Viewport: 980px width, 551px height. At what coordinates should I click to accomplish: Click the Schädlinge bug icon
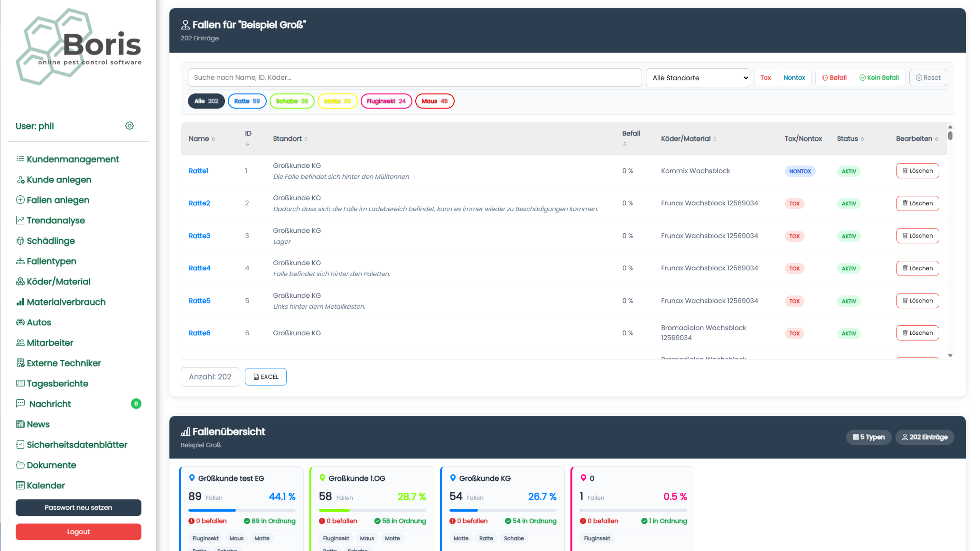[20, 241]
